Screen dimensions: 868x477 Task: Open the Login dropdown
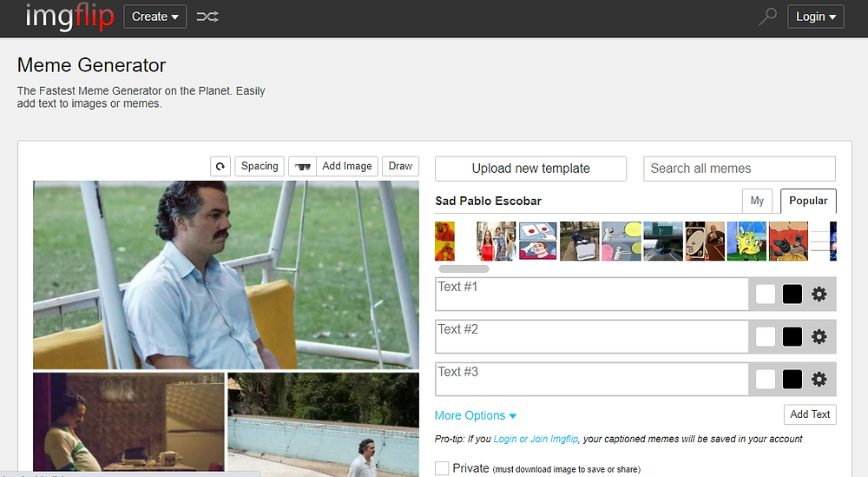pyautogui.click(x=815, y=17)
